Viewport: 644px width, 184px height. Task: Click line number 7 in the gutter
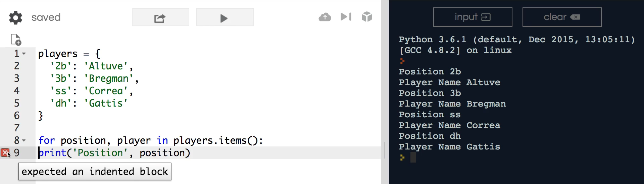[x=17, y=128]
